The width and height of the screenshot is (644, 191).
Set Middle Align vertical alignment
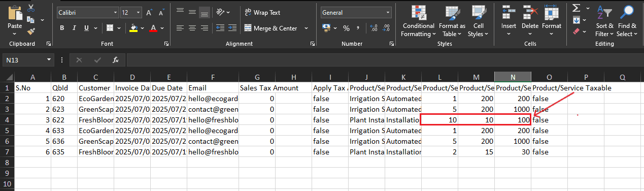(x=192, y=12)
